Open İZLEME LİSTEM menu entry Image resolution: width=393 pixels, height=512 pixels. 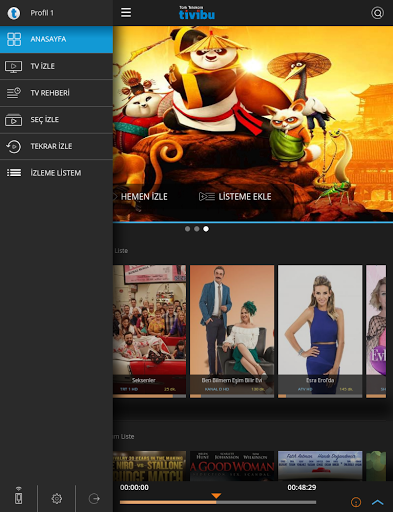[x=56, y=173]
